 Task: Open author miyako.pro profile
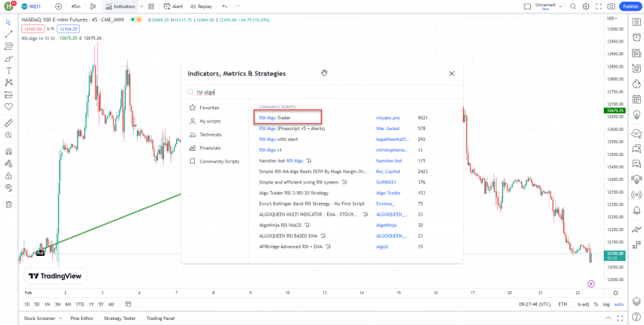(388, 118)
